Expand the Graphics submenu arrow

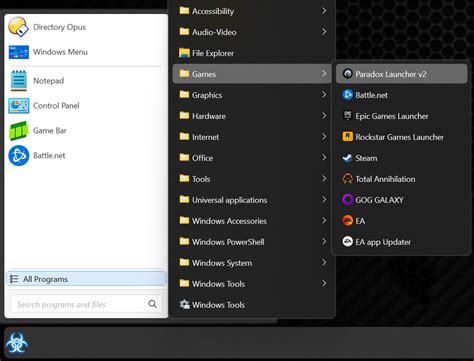(x=324, y=95)
